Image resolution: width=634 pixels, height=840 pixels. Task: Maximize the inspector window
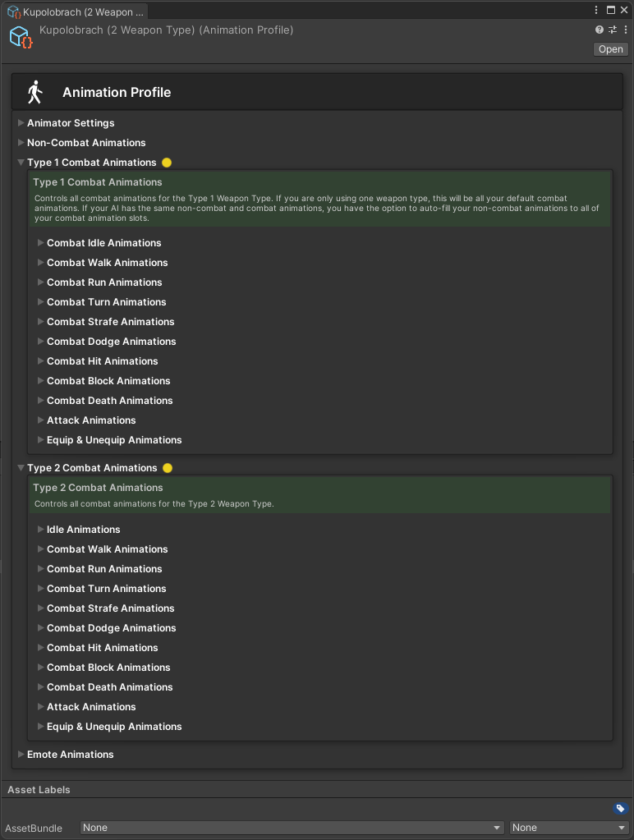[611, 10]
